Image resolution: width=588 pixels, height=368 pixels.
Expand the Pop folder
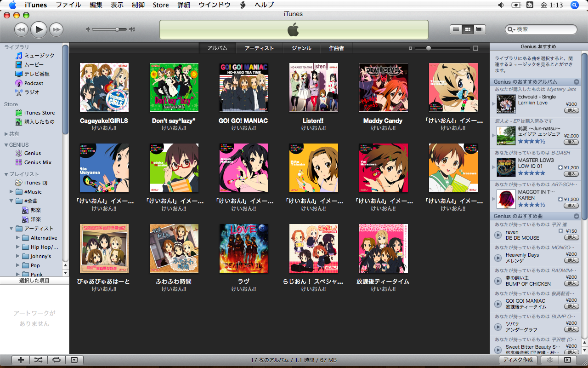18,265
